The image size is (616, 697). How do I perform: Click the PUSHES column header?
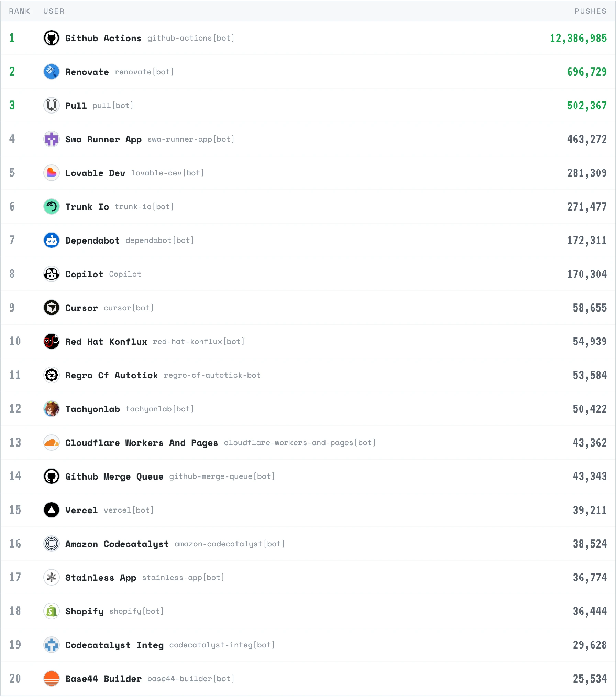coord(590,11)
